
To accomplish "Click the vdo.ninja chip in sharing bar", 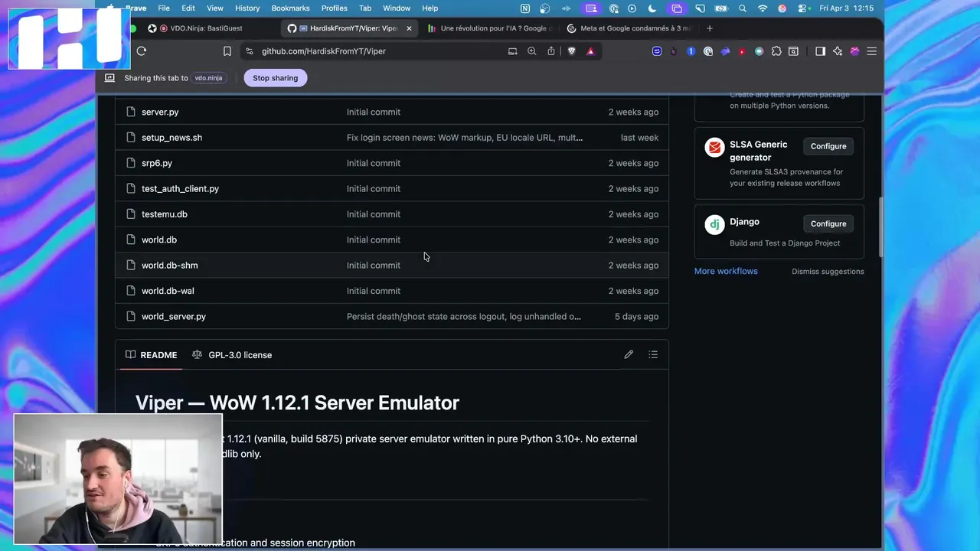I will [x=208, y=78].
